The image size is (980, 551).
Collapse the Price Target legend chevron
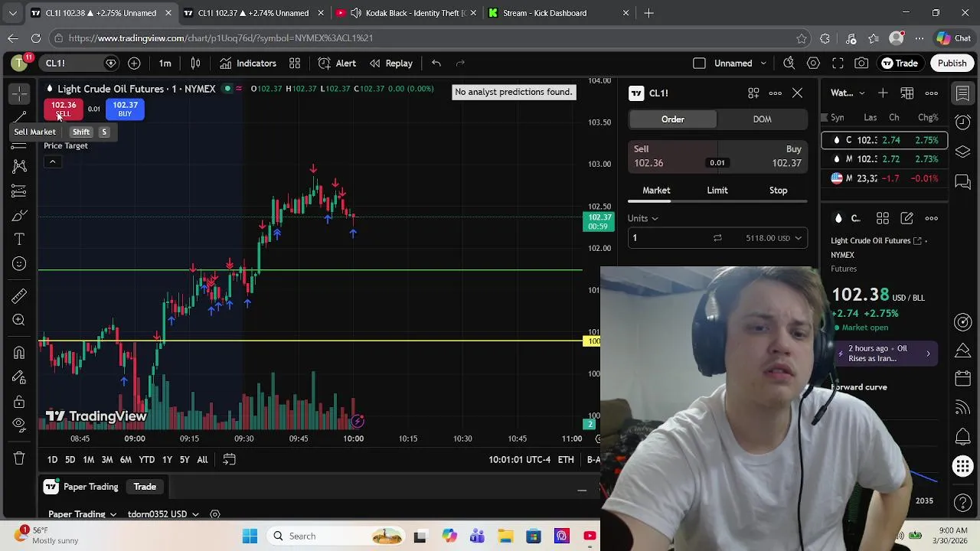click(x=52, y=161)
